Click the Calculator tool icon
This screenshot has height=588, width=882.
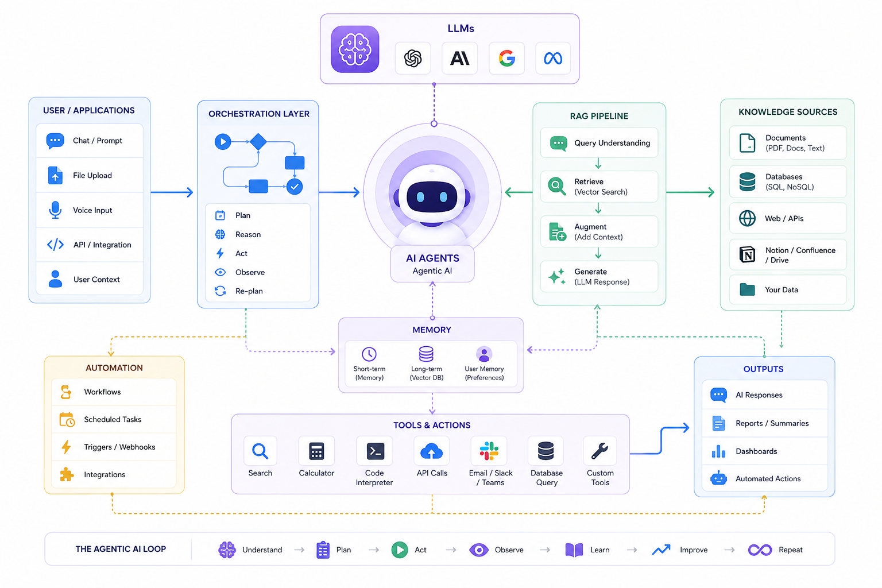point(316,451)
